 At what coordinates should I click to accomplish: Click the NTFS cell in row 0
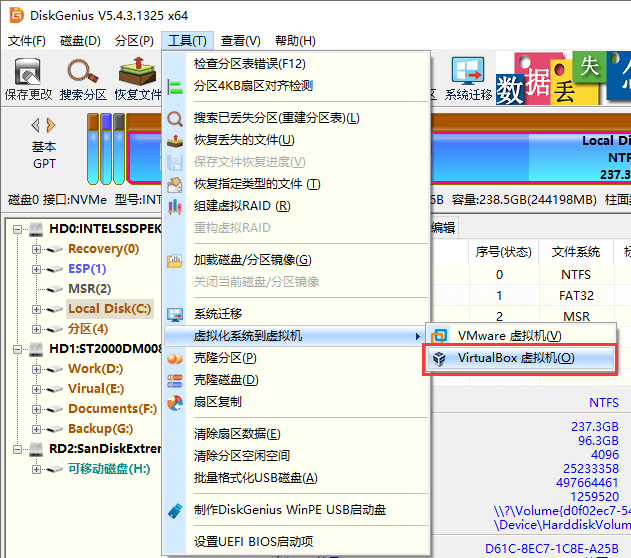tap(576, 275)
